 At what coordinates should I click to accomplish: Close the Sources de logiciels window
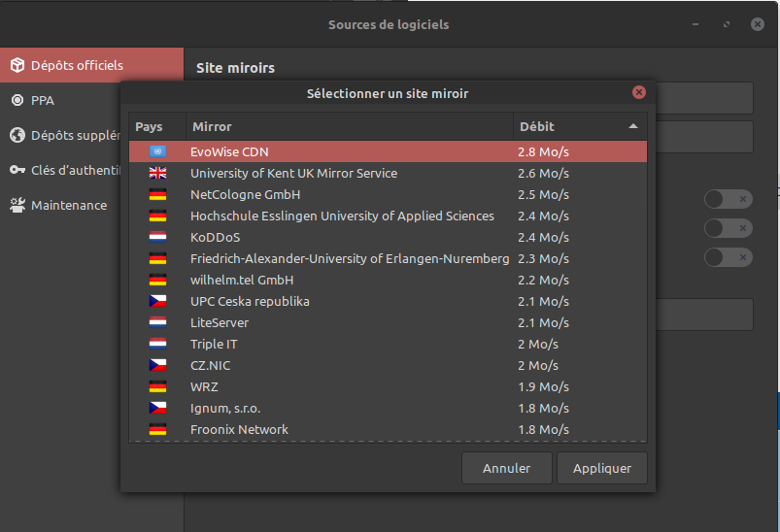click(757, 24)
